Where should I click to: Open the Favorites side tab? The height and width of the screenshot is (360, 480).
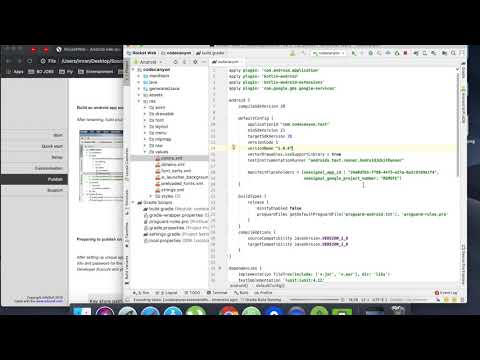[127, 235]
